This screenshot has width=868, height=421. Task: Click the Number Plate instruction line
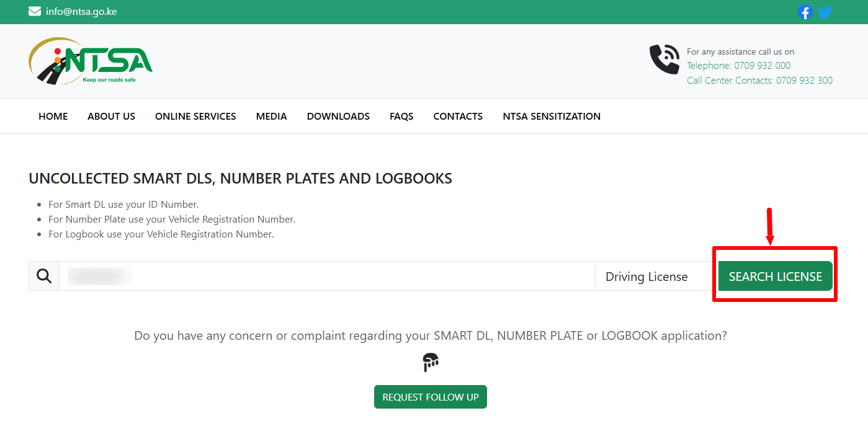[x=172, y=219]
